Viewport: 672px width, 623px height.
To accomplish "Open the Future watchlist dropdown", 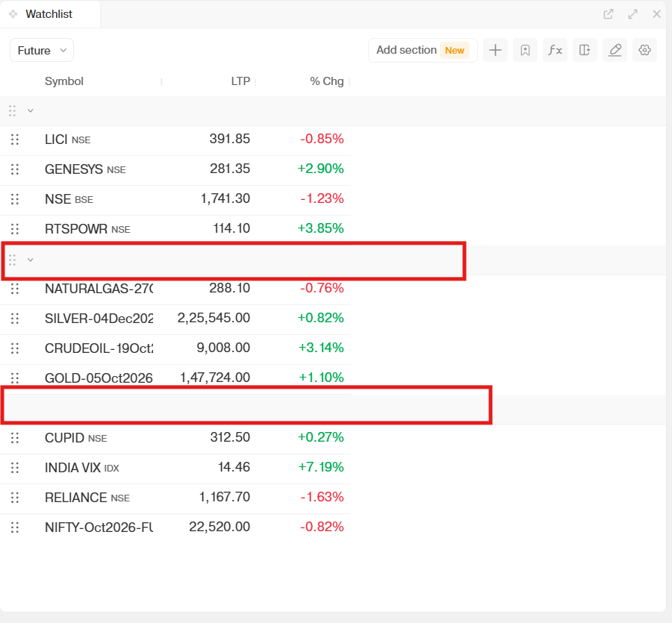I will (42, 50).
